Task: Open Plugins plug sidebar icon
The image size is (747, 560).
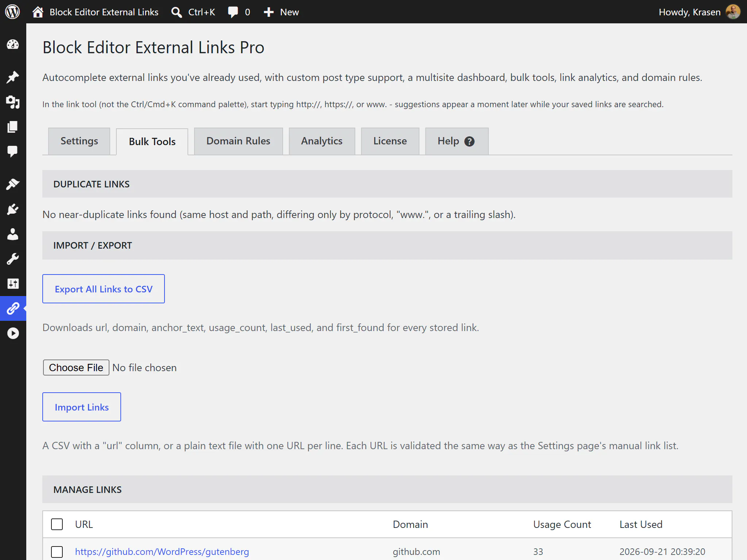Action: click(13, 209)
